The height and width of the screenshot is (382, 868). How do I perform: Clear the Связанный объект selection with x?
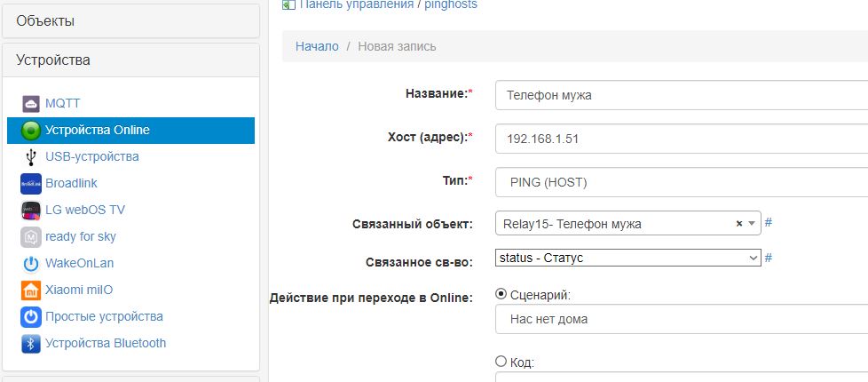[x=739, y=224]
